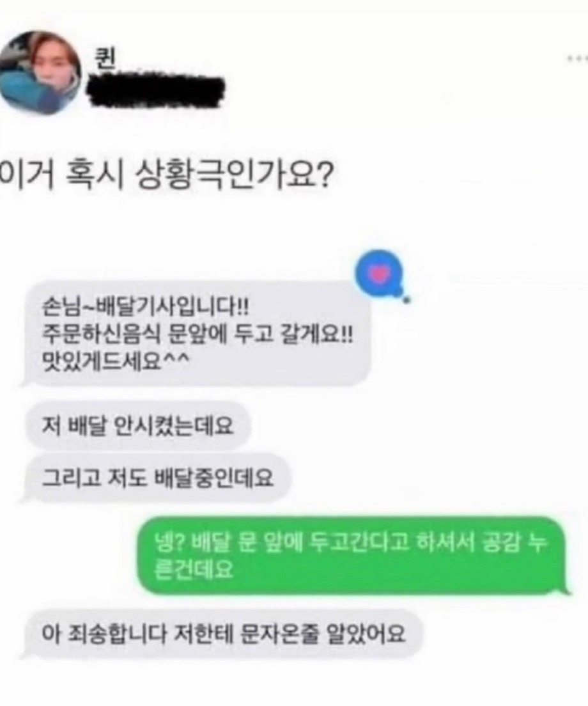The height and width of the screenshot is (706, 588).
Task: Open the profile via username 퀸
Action: click(105, 59)
